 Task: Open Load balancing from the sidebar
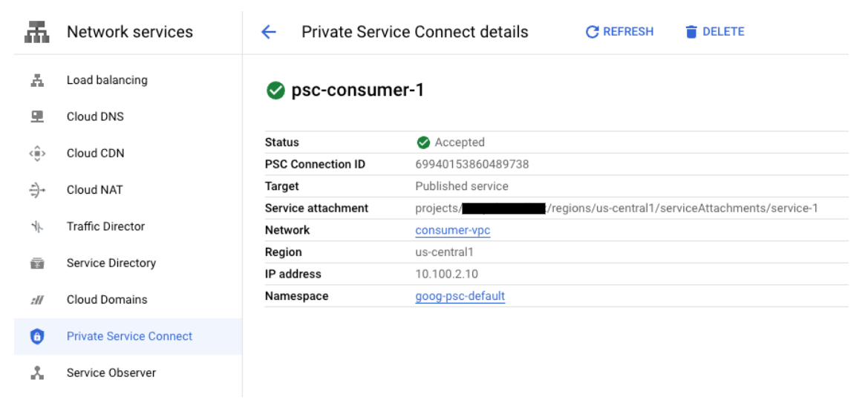(107, 80)
